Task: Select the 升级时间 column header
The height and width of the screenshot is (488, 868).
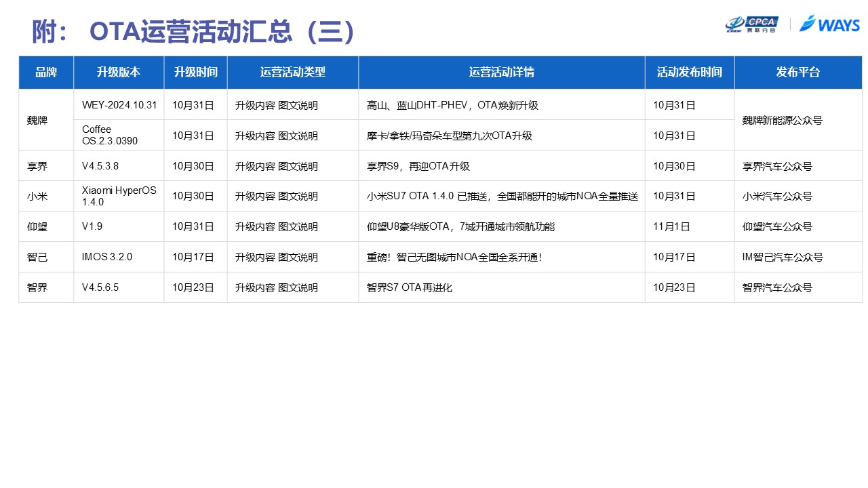Action: (195, 73)
